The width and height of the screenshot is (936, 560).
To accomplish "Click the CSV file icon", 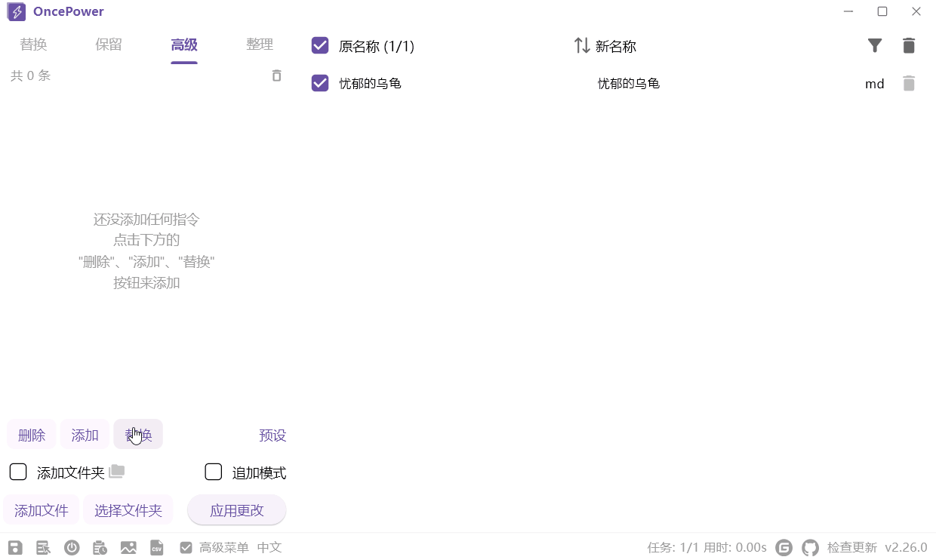I will (157, 548).
